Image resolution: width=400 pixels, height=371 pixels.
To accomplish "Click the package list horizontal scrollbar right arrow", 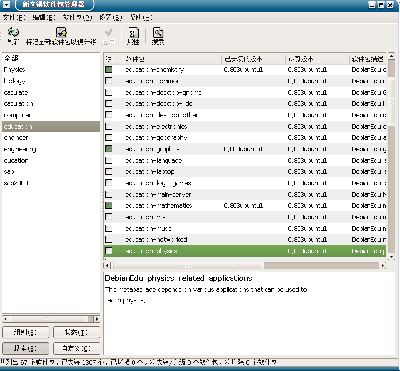I will (x=383, y=266).
